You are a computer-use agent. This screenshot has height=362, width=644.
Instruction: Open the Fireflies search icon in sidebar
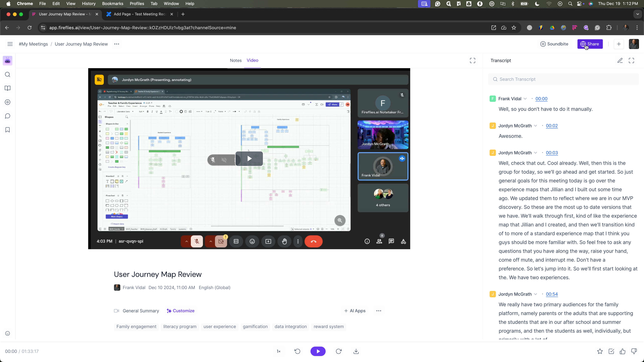coord(8,74)
